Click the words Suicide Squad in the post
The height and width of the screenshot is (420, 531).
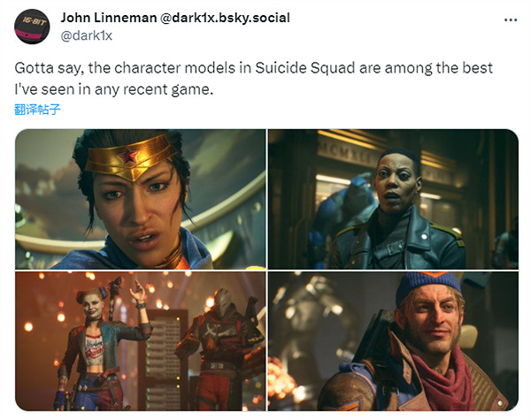pyautogui.click(x=304, y=68)
